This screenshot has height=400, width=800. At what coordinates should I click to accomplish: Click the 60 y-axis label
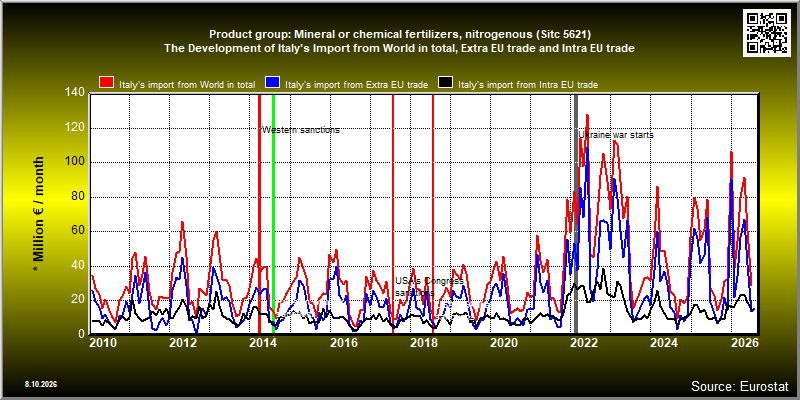pos(78,231)
